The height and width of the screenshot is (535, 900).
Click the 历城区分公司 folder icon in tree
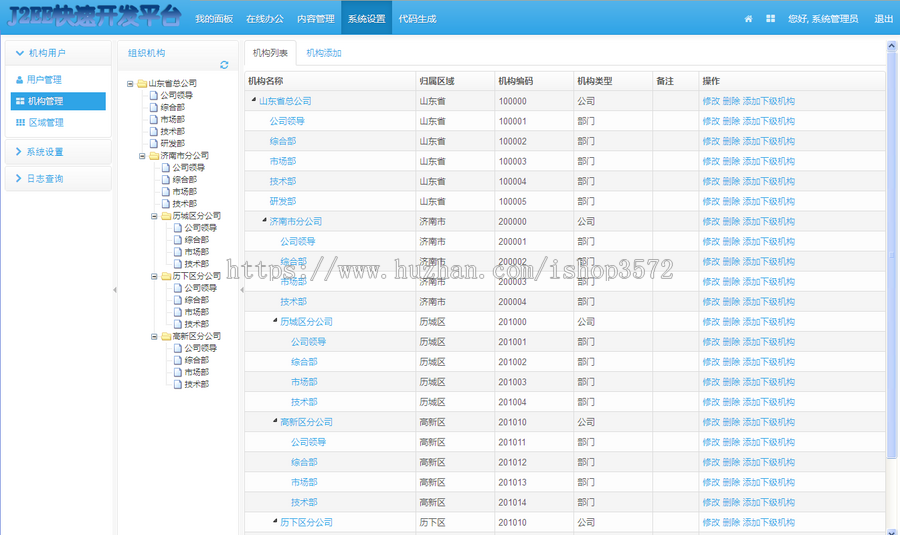166,216
